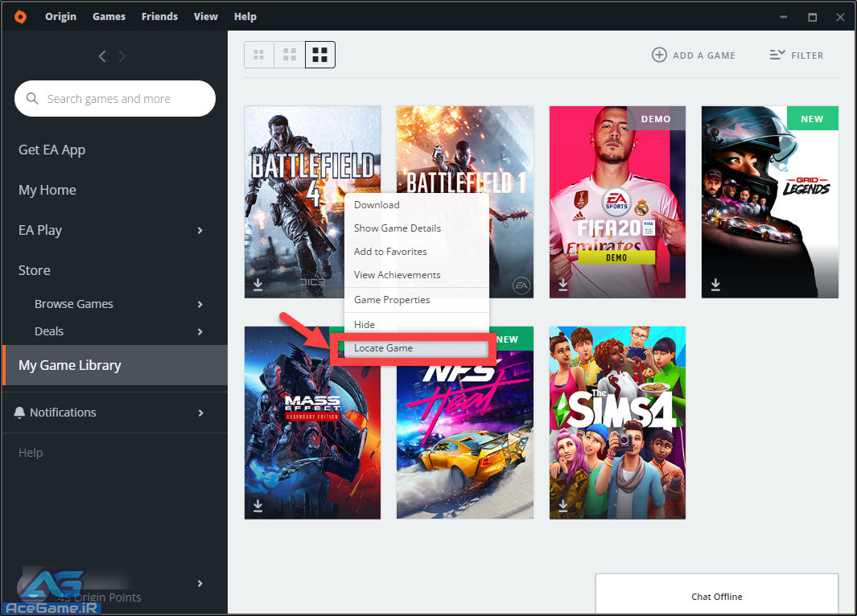Switch to medium tile grid view
857x616 pixels.
coord(290,55)
